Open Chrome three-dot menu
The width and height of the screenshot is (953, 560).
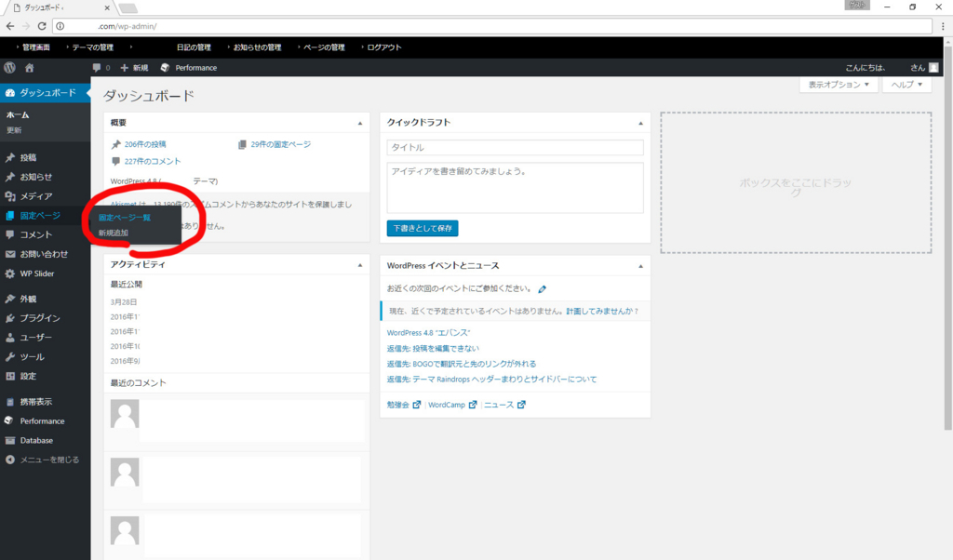click(x=943, y=26)
